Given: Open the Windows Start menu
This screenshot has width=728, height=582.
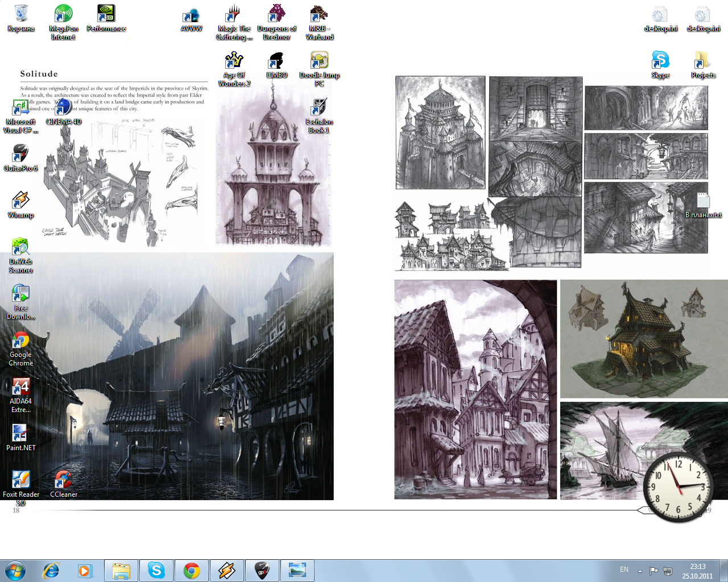Looking at the screenshot, I should click(15, 570).
